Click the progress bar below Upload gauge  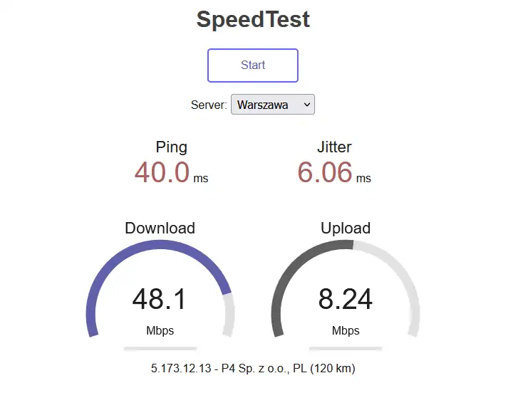[x=346, y=349]
